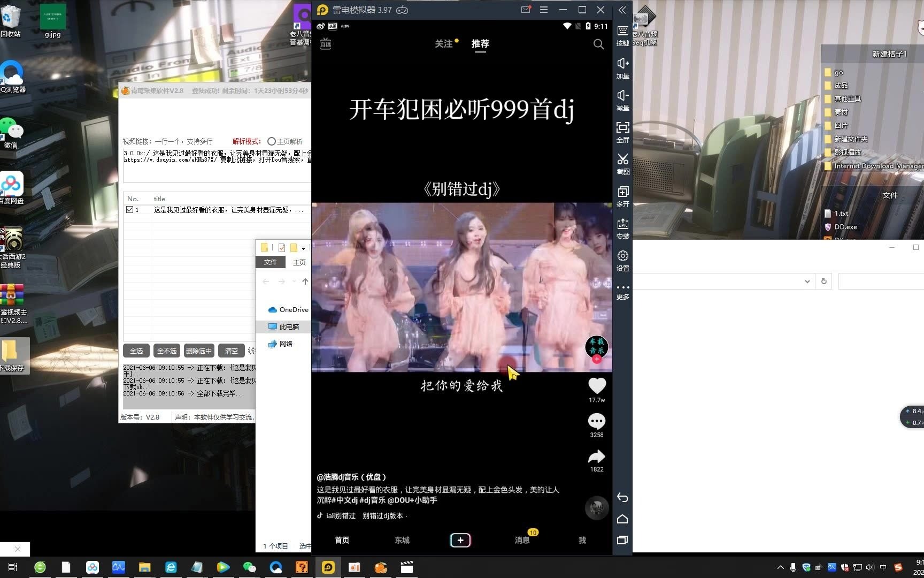Take a screenshot with 截图 scissors
This screenshot has height=578, width=924.
coord(623,164)
